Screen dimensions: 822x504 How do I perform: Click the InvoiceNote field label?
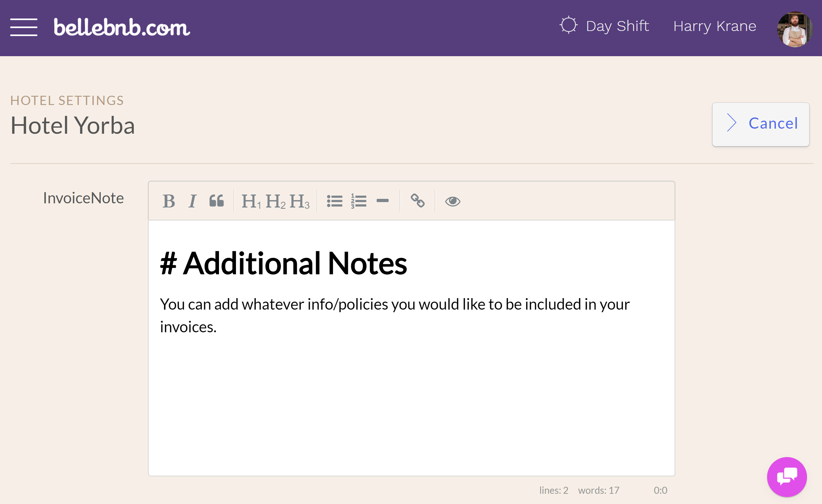coord(83,198)
